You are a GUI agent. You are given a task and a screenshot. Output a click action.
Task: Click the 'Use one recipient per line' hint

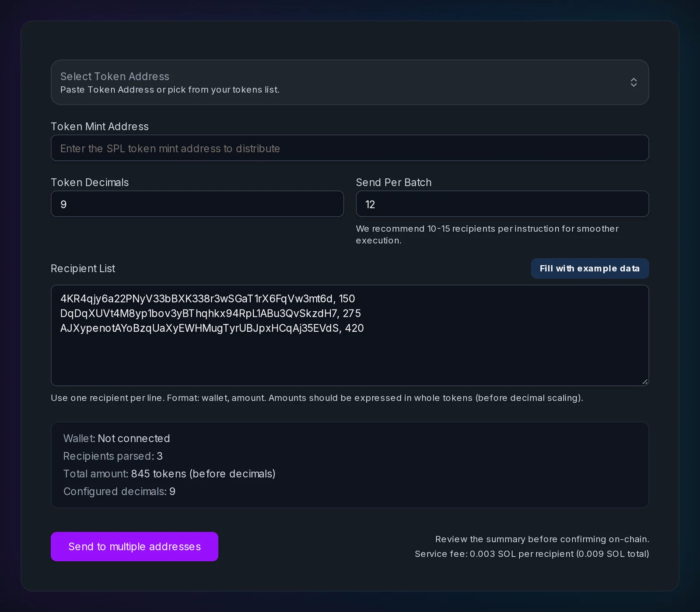click(x=317, y=398)
